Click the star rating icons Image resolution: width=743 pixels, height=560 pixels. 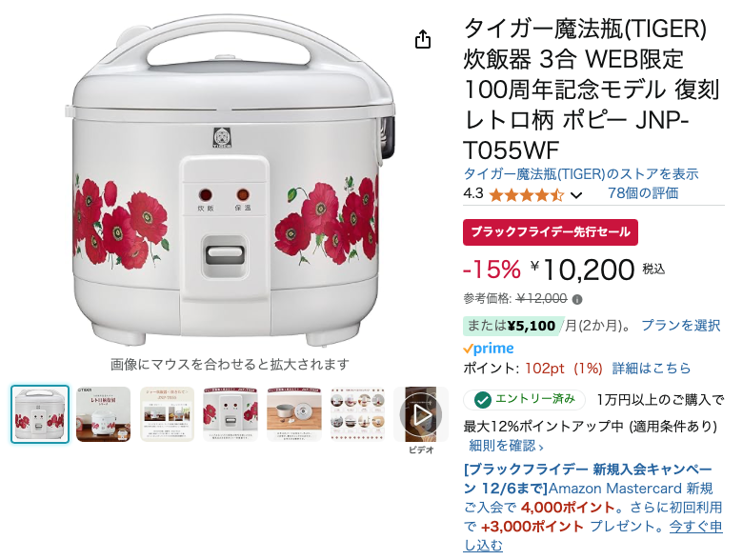point(527,194)
